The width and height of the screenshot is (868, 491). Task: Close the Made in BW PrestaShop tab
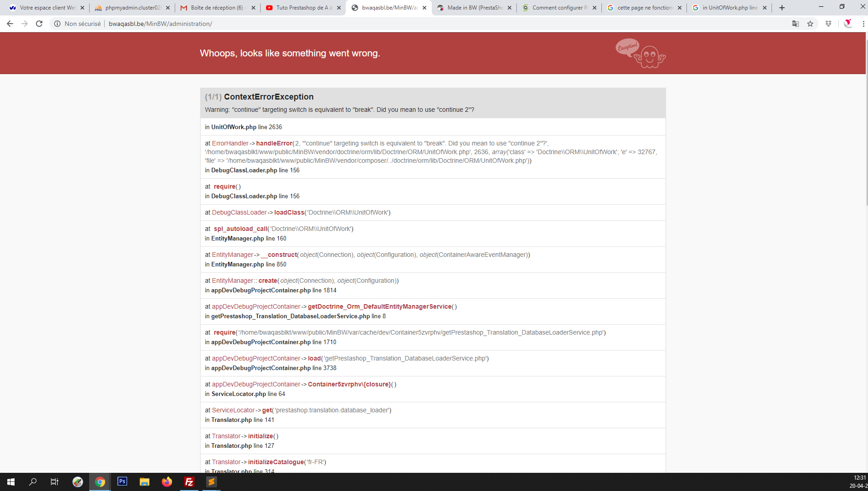(510, 8)
